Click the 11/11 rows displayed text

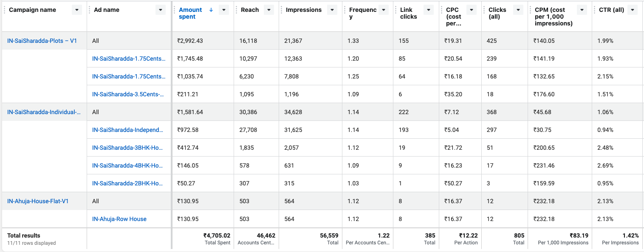pyautogui.click(x=31, y=243)
